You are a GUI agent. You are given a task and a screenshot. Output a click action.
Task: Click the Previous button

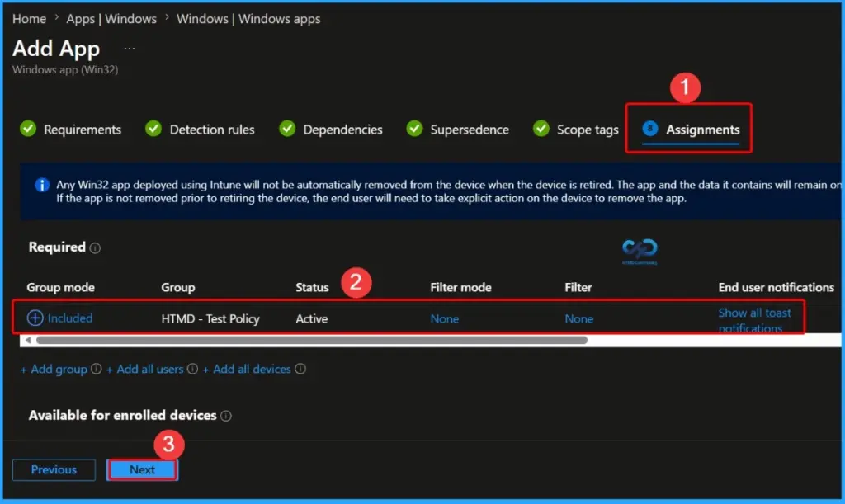pos(54,469)
